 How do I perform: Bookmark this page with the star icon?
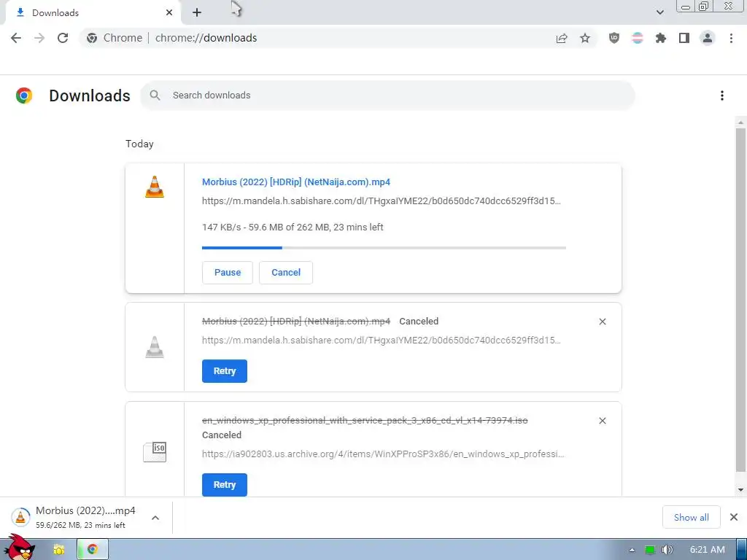[585, 38]
